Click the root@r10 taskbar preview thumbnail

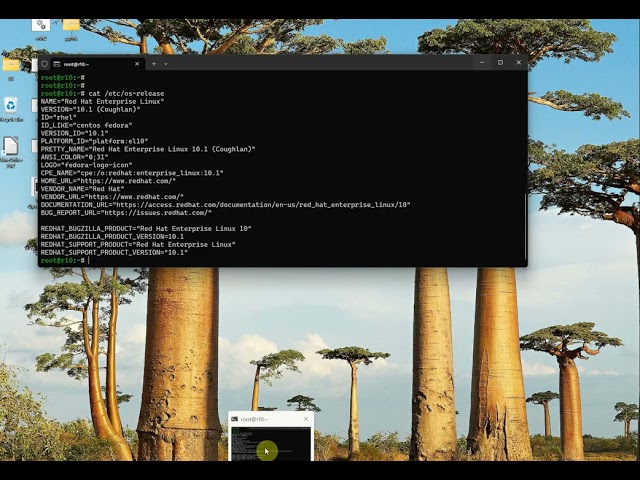coord(271,443)
